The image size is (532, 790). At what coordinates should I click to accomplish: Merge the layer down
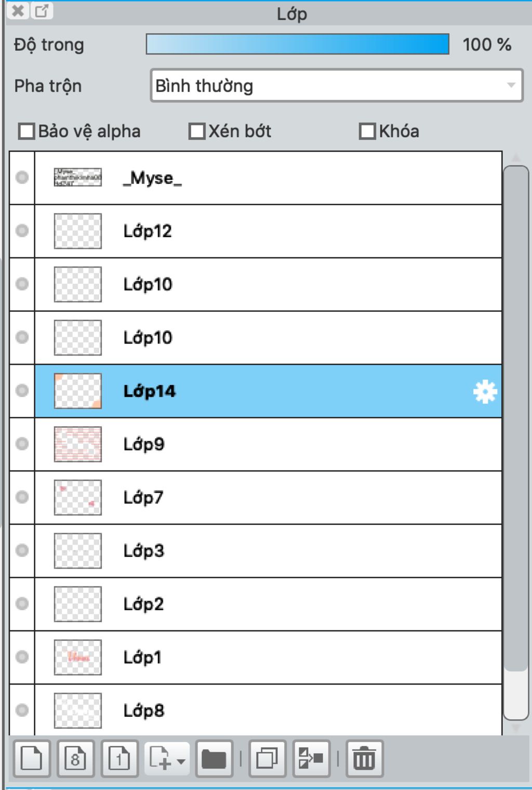[311, 759]
